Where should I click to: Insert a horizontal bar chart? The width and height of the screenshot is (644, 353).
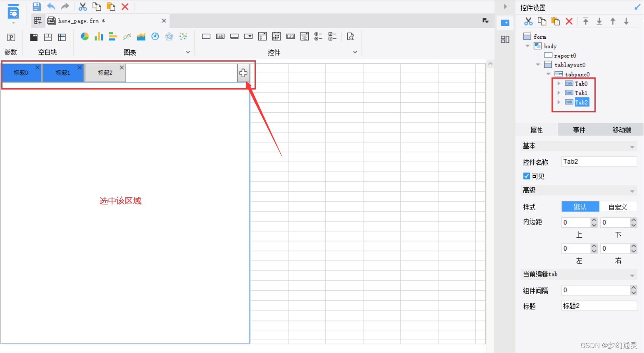[113, 37]
